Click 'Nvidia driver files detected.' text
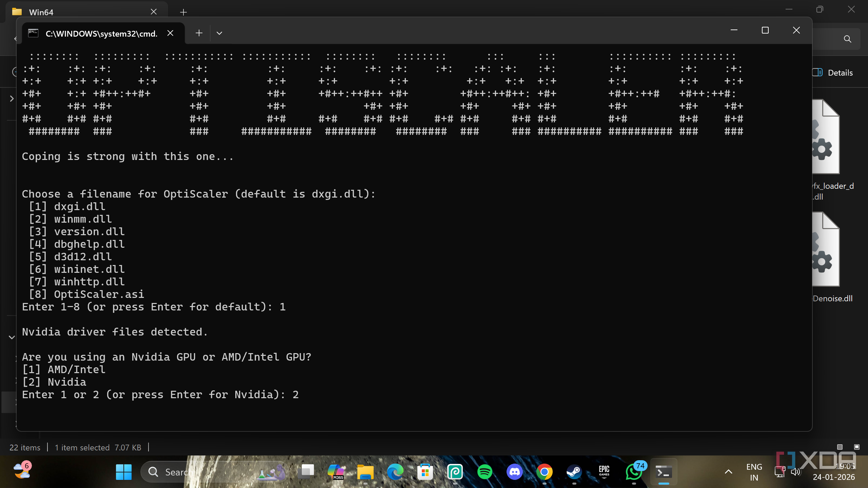 115,332
